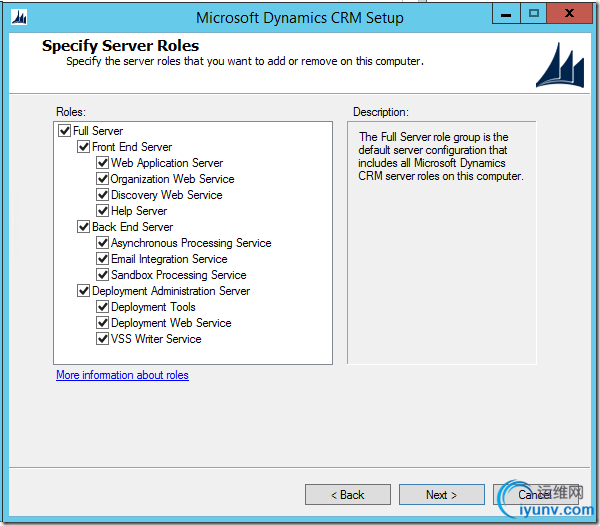This screenshot has width=600, height=526.
Task: Toggle the Back End Server checkbox
Action: [83, 227]
